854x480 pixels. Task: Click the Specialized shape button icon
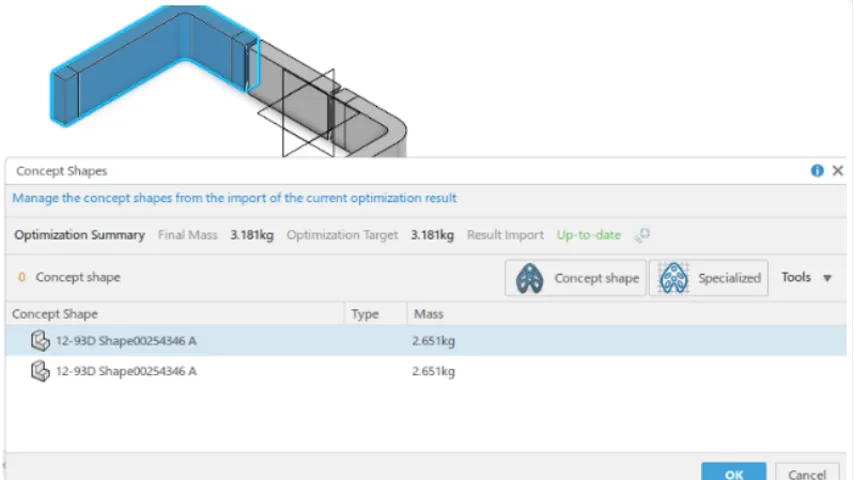click(674, 278)
